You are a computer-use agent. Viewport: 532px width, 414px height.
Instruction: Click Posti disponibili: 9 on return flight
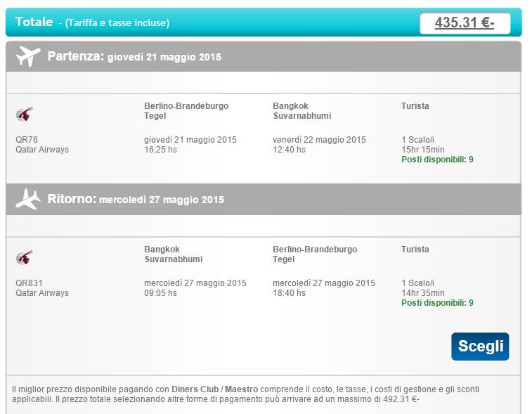[x=437, y=303]
